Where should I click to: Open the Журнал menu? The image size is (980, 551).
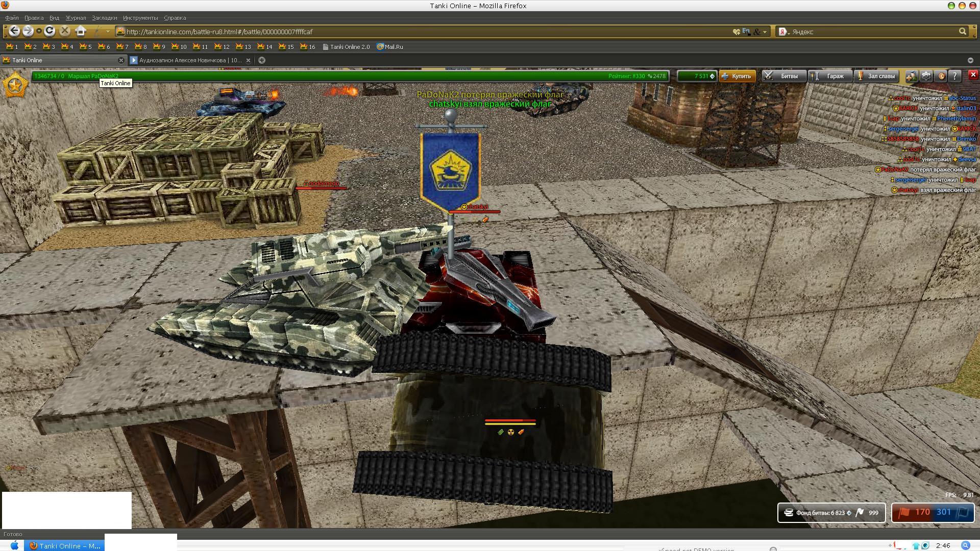tap(76, 18)
